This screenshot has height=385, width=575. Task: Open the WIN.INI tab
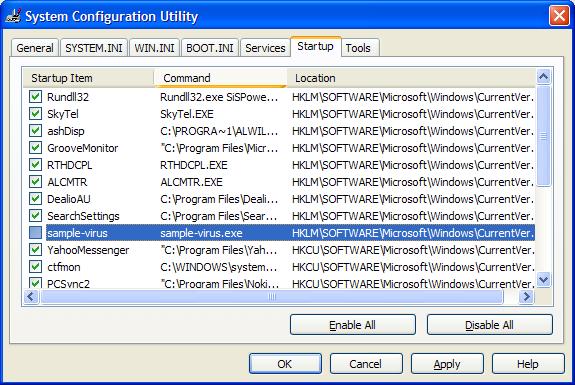pyautogui.click(x=154, y=48)
